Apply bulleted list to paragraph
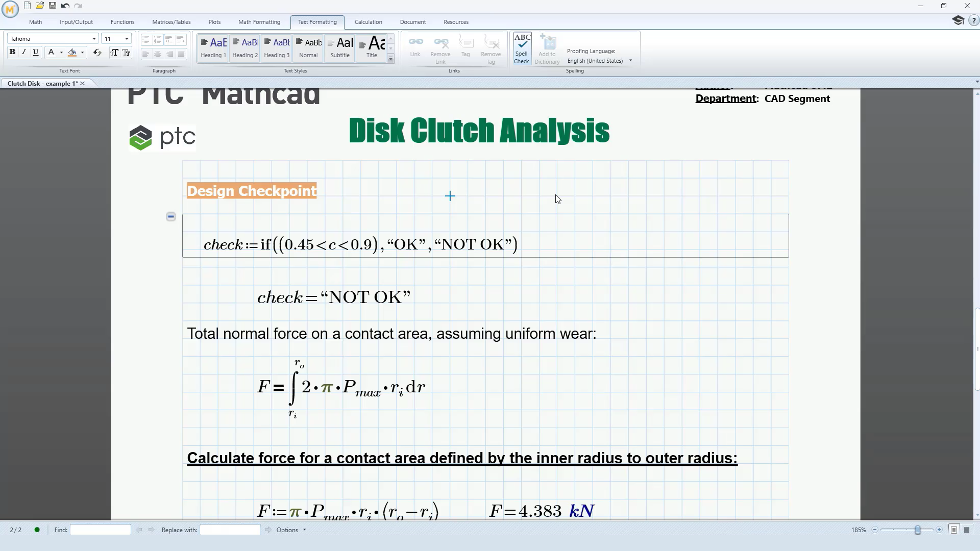Screen dimensions: 980x551 (x=146, y=40)
